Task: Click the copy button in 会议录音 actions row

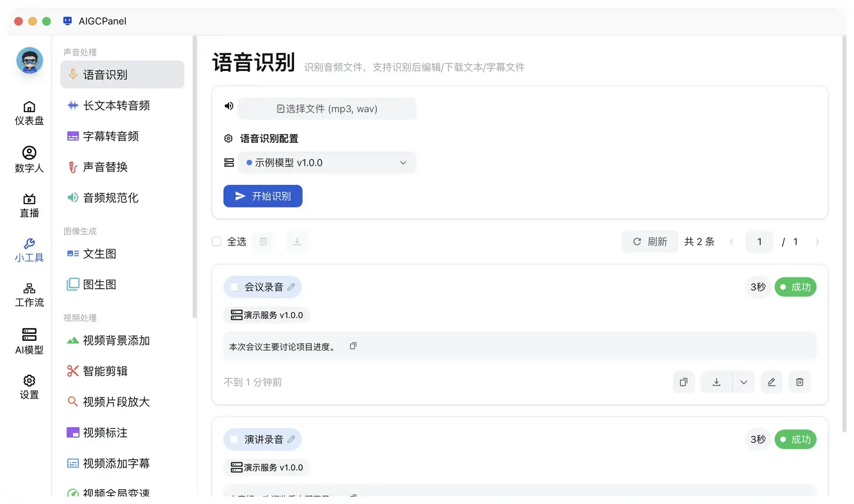Action: tap(684, 382)
